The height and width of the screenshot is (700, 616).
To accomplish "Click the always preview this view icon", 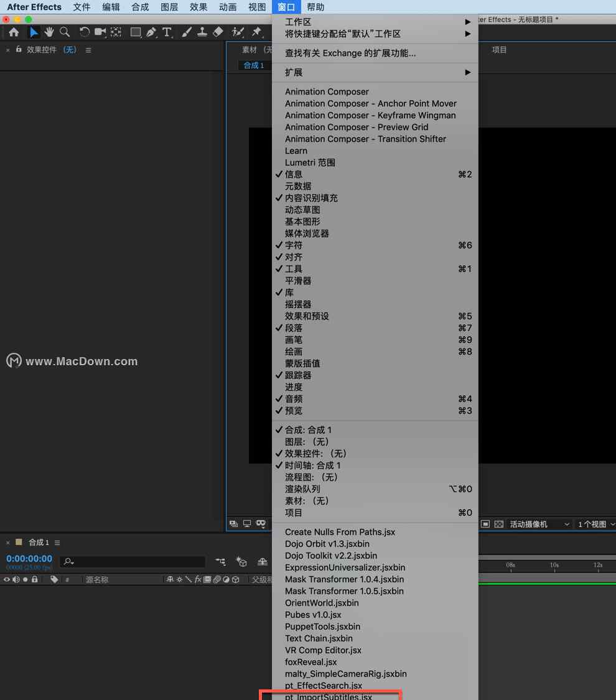I will 233,523.
